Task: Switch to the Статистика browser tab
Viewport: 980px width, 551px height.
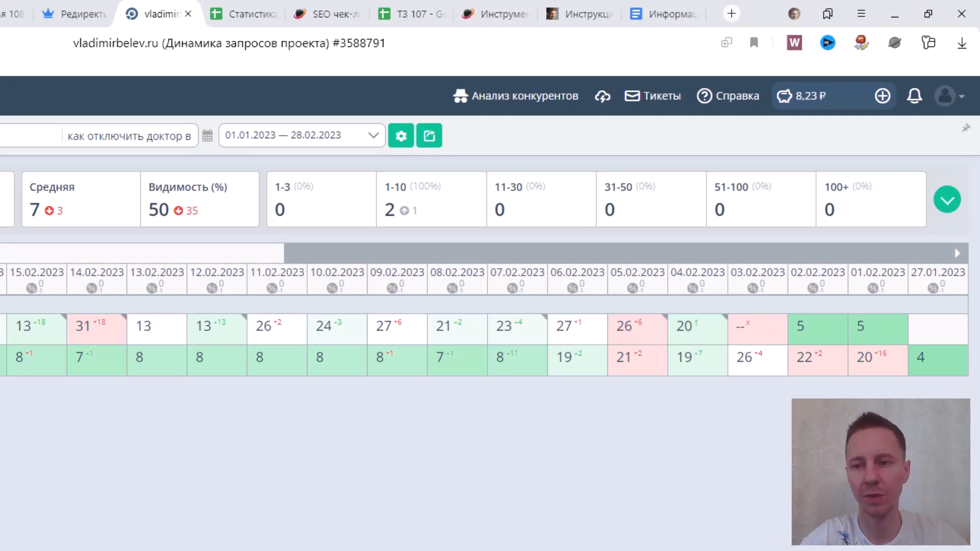Action: pyautogui.click(x=245, y=14)
